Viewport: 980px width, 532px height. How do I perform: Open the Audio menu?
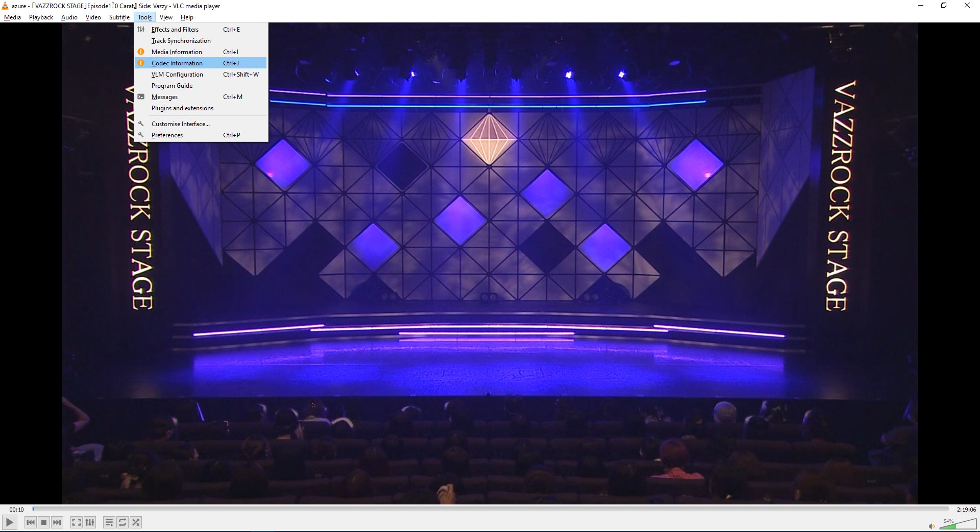(69, 17)
